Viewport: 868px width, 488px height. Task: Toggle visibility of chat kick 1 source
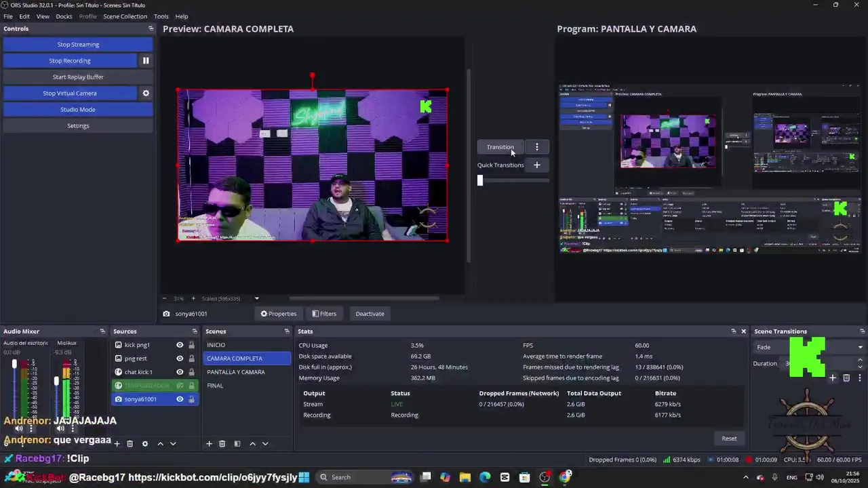pyautogui.click(x=180, y=371)
